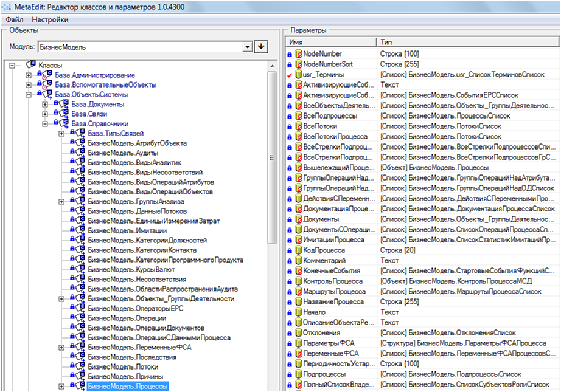Click the lock icon beside Комментарий row
The height and width of the screenshot is (392, 561).
[x=290, y=260]
